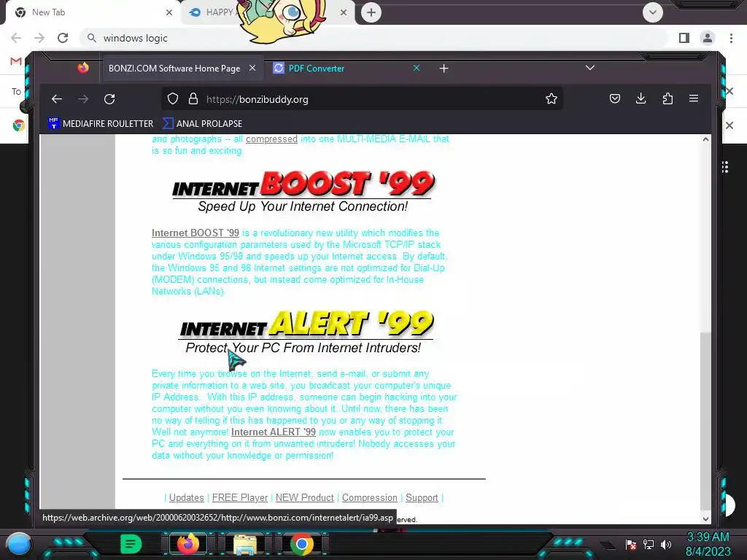
Task: Open the Firefox tracking protection shield
Action: pyautogui.click(x=173, y=98)
